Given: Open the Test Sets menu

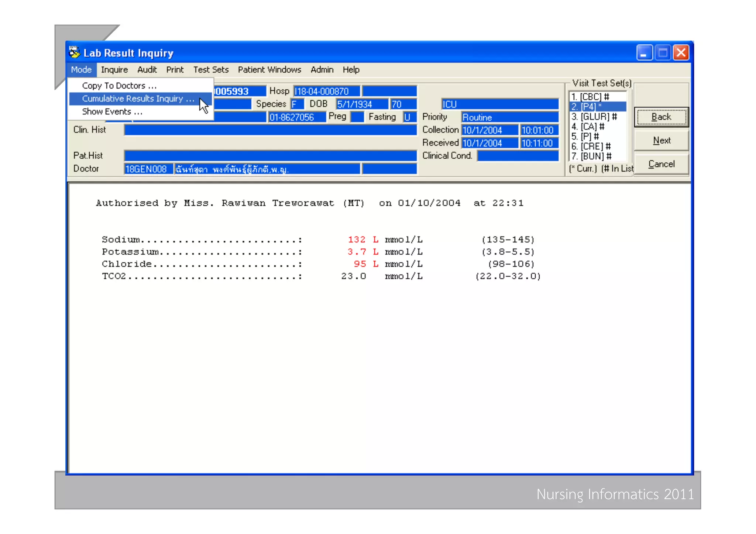Looking at the screenshot, I should [211, 70].
